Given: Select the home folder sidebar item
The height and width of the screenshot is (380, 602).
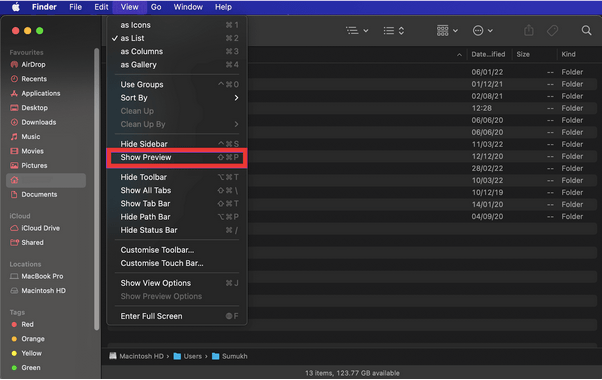Looking at the screenshot, I should pyautogui.click(x=46, y=180).
